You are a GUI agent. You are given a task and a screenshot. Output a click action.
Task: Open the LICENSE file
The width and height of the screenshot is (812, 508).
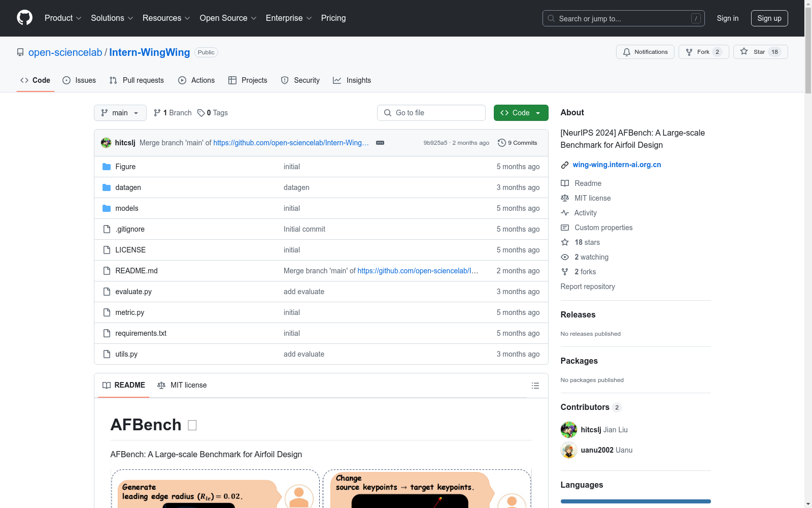pos(130,250)
